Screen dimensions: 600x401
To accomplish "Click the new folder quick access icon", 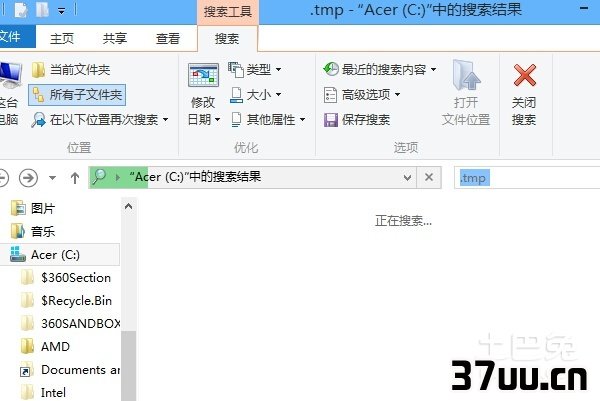I will tap(42, 10).
